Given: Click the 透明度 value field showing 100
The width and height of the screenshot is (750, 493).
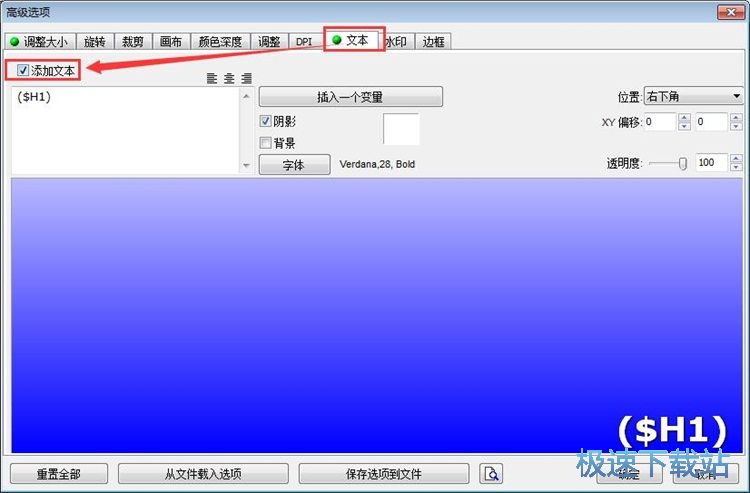Looking at the screenshot, I should [711, 163].
